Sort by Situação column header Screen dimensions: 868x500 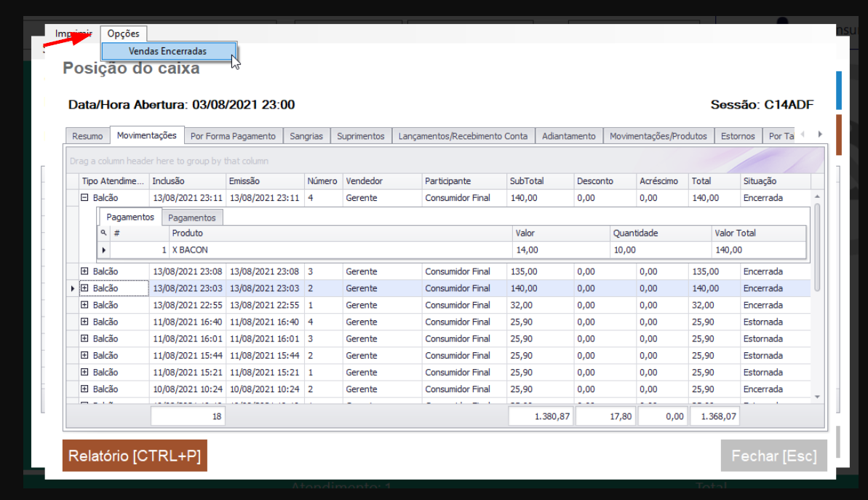click(775, 181)
